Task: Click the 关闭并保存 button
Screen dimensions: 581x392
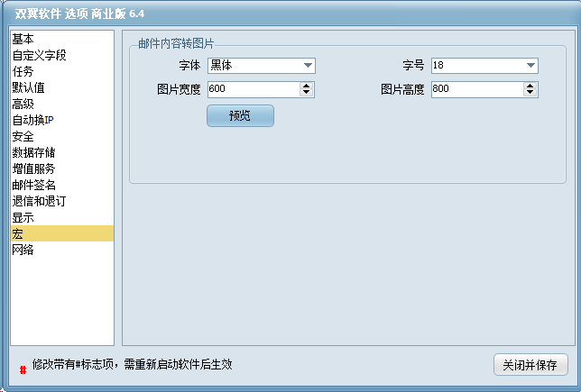Action: click(530, 365)
